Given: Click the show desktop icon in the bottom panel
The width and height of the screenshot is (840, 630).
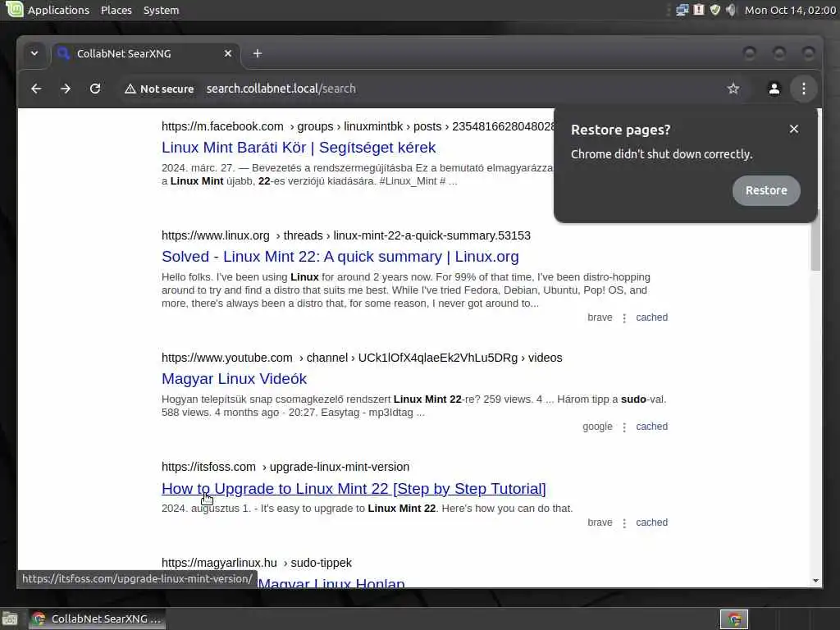Looking at the screenshot, I should tap(10, 619).
